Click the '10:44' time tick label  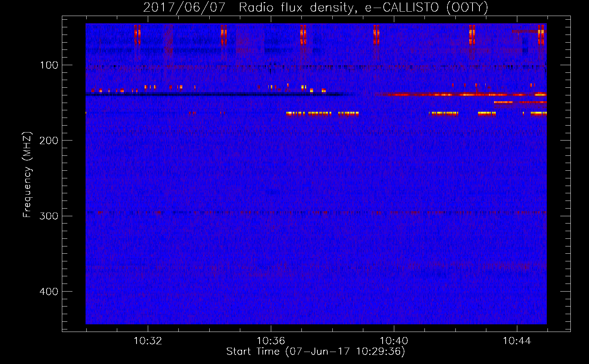pyautogui.click(x=517, y=341)
